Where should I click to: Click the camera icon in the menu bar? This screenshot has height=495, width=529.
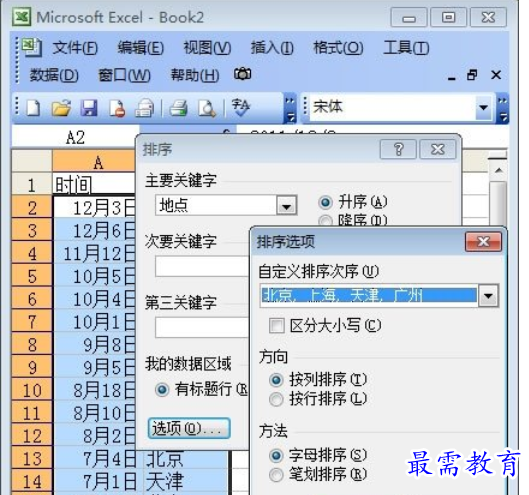pyautogui.click(x=243, y=74)
